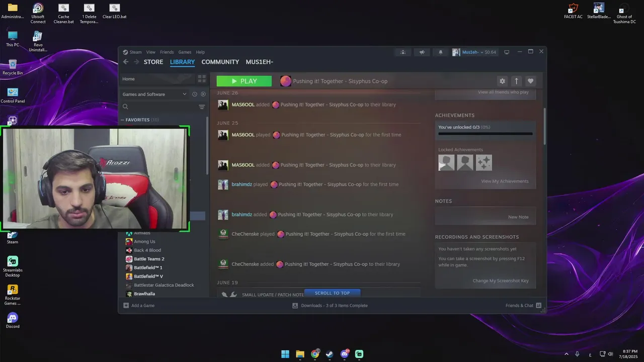Viewport: 644px width, 362px height.
Task: Click New Note in Notes section
Action: [x=518, y=217]
